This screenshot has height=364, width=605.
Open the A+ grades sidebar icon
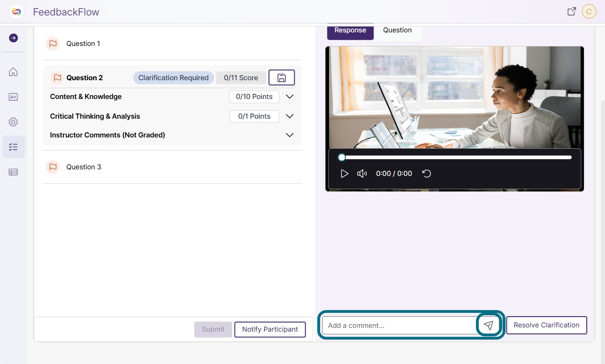(x=14, y=97)
